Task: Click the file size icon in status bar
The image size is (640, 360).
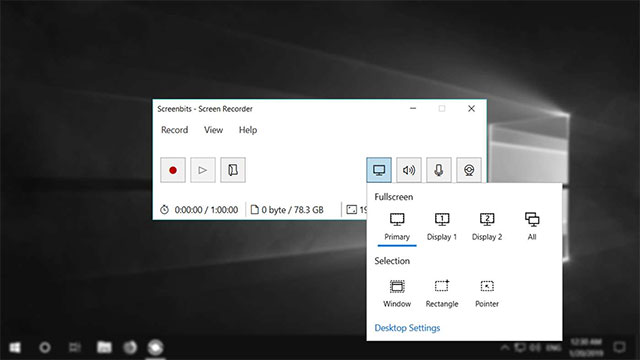Action: [254, 210]
